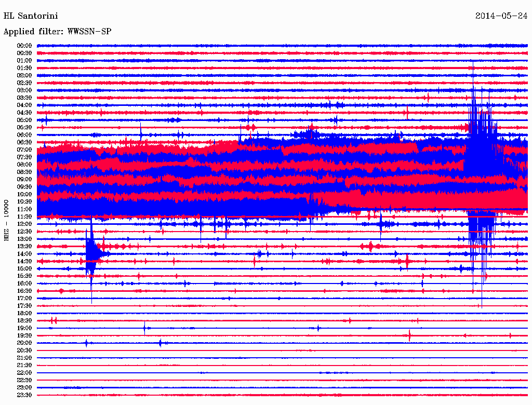Click the 06:30 time label
Viewport: 532px width, 405px height.
[x=24, y=142]
